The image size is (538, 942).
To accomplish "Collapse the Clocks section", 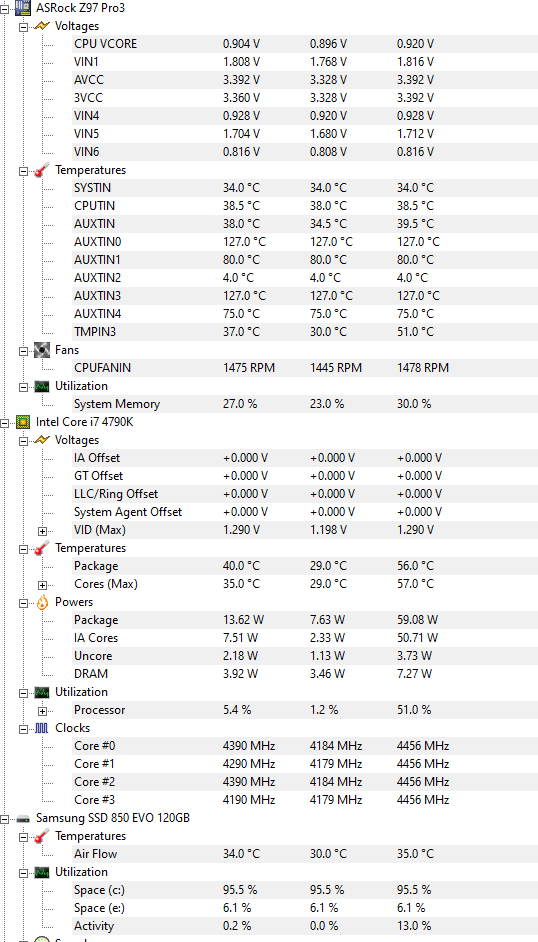I will click(23, 729).
